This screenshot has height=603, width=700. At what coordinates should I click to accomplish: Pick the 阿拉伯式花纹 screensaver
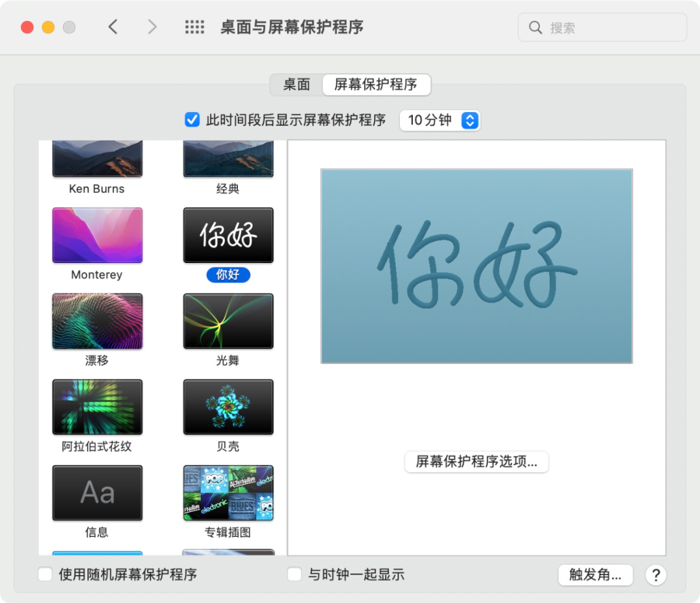click(x=97, y=407)
